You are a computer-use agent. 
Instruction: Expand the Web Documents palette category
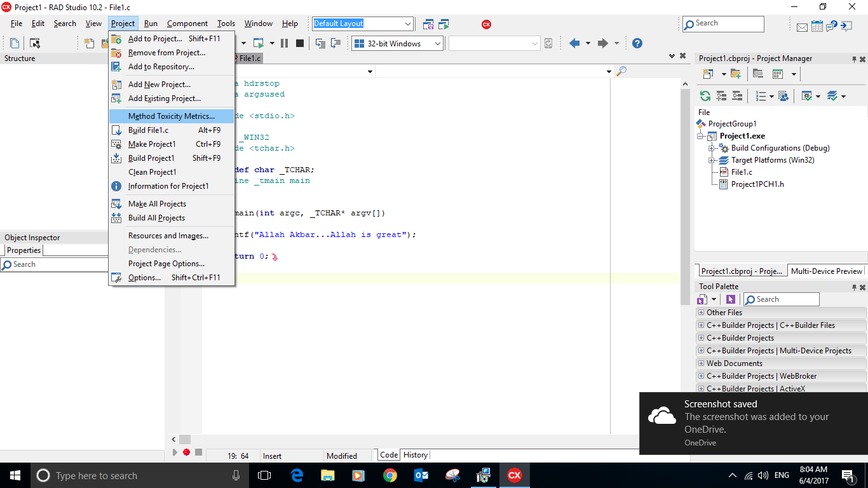(701, 363)
